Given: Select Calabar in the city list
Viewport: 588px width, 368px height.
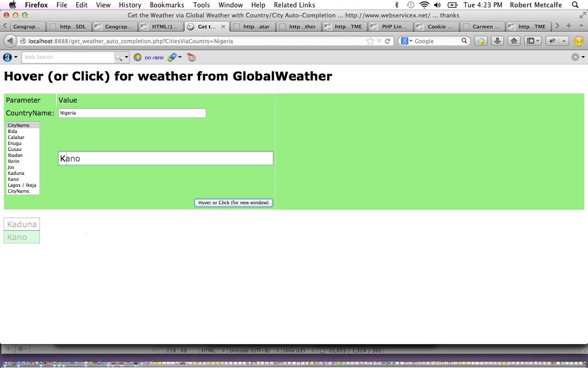Looking at the screenshot, I should point(23,137).
